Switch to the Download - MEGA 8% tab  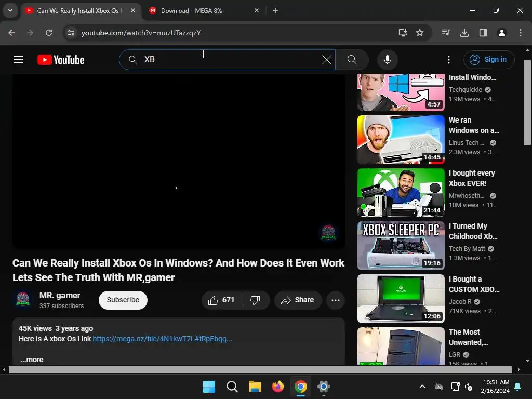pyautogui.click(x=204, y=11)
